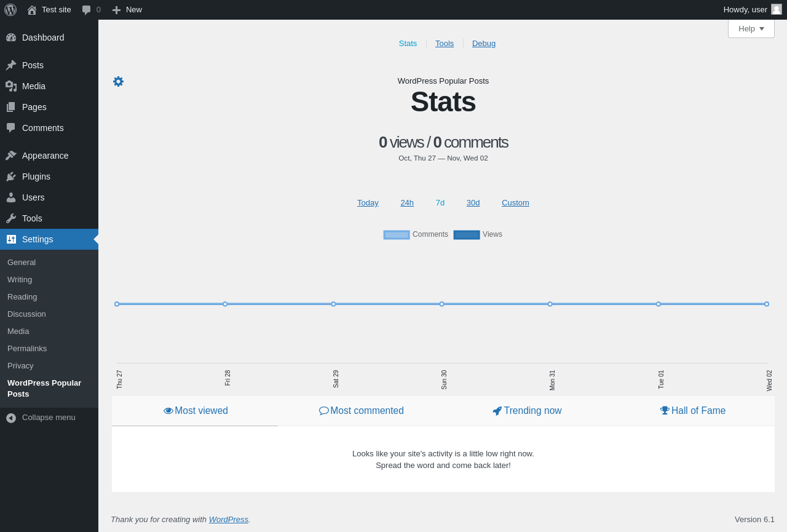Screen dimensions: 787x532
Task: Open the Hall of Fame tab
Action: coord(692,411)
